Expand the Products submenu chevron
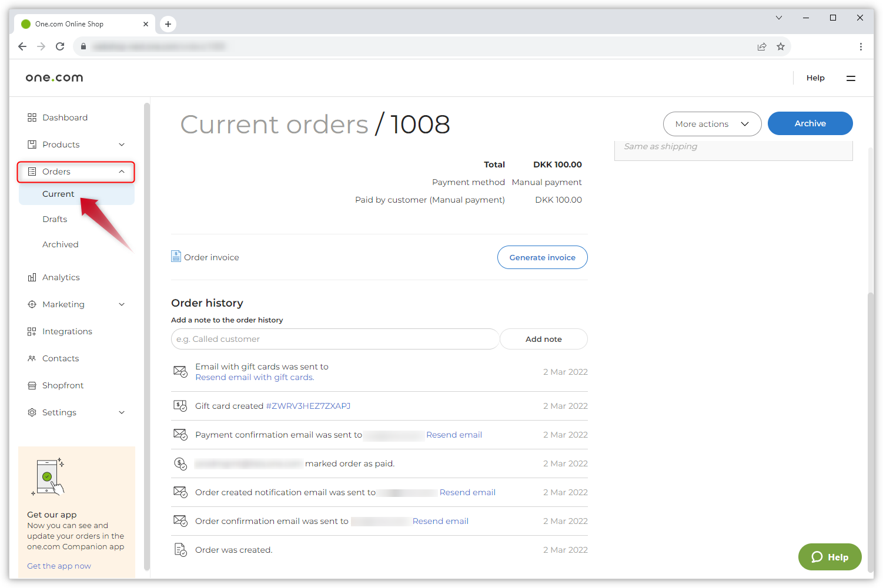The image size is (883, 588). (x=122, y=145)
